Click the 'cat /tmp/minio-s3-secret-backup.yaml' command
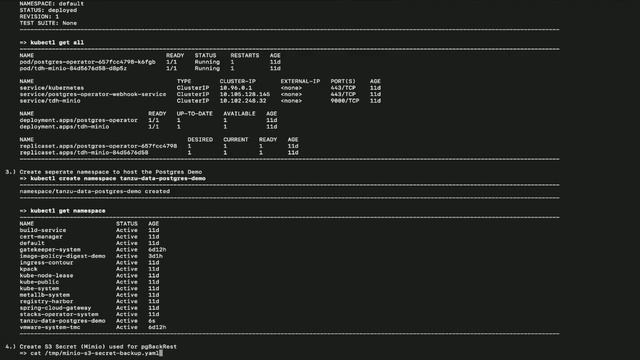Image resolution: width=640 pixels, height=360 pixels. coord(94,353)
